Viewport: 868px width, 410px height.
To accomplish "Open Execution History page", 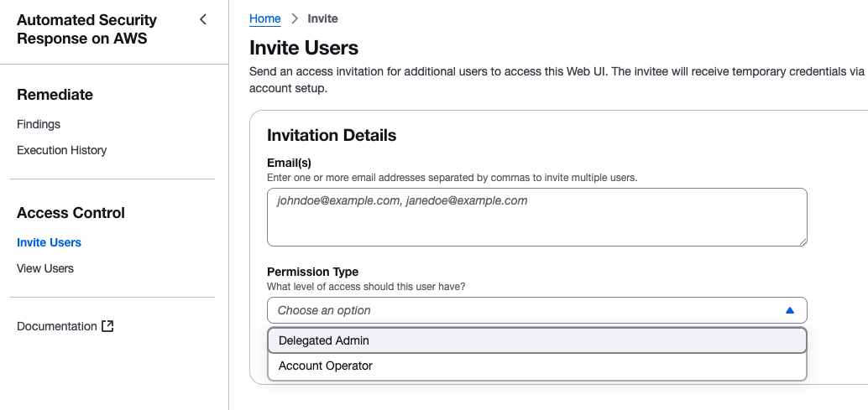I will tap(61, 150).
